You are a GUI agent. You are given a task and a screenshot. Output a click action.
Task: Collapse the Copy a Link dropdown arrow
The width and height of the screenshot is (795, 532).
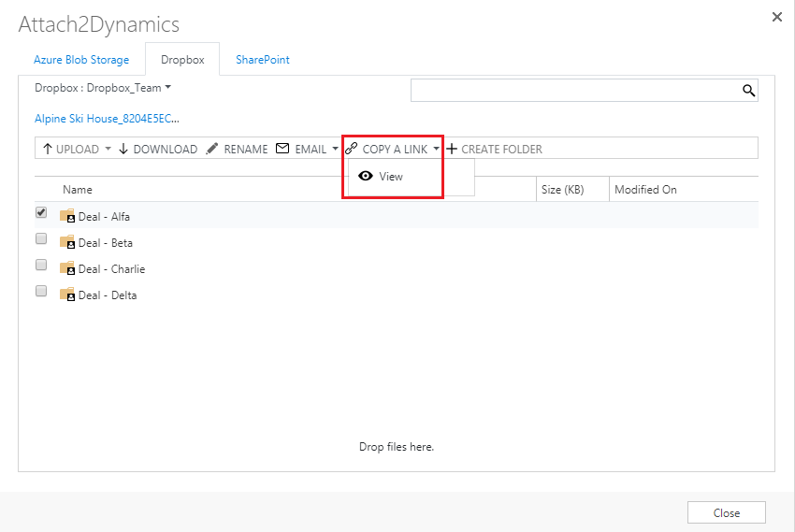[x=436, y=149]
